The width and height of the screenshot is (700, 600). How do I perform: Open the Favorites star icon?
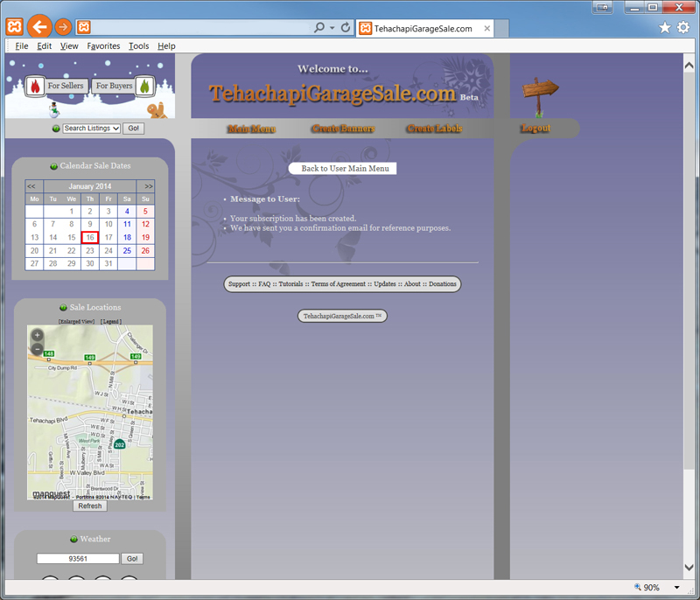click(x=665, y=28)
